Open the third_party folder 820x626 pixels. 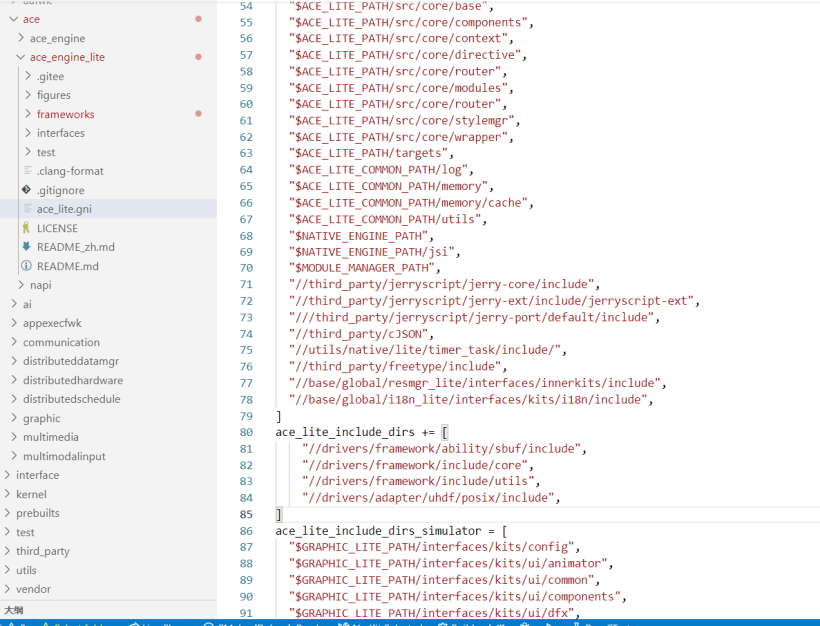[x=42, y=551]
